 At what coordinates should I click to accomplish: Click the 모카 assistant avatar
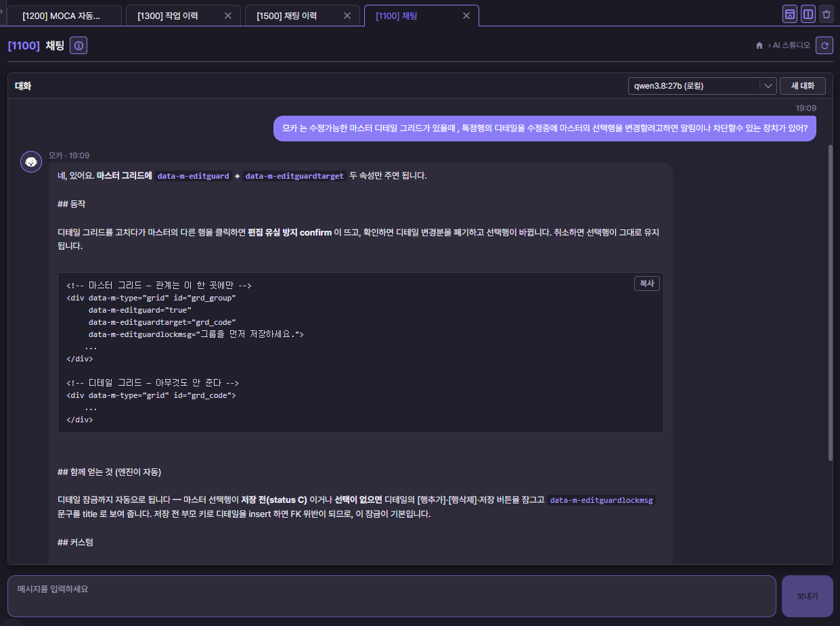[31, 162]
